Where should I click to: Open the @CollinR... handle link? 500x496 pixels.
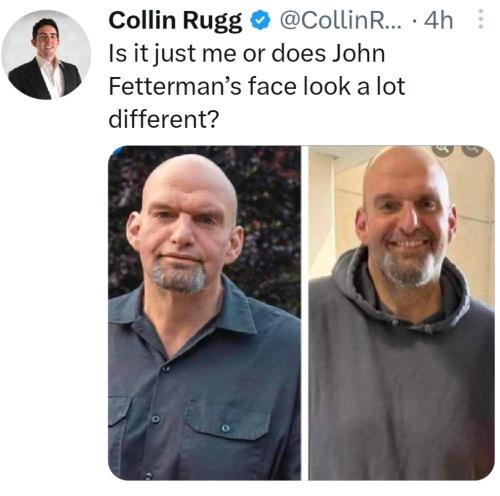coord(341,21)
